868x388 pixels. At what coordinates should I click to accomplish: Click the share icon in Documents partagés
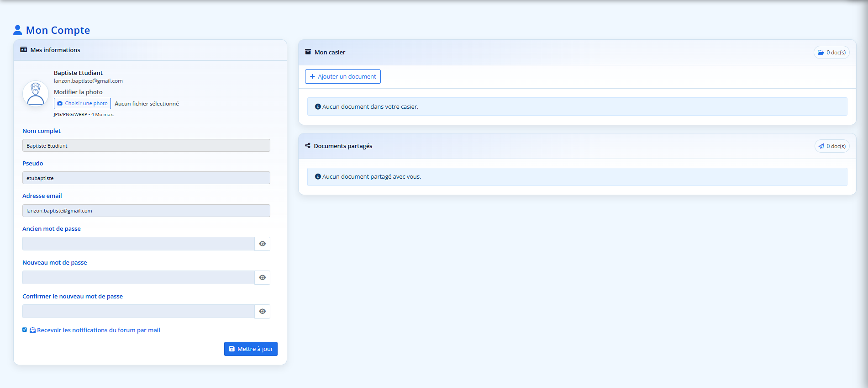308,146
